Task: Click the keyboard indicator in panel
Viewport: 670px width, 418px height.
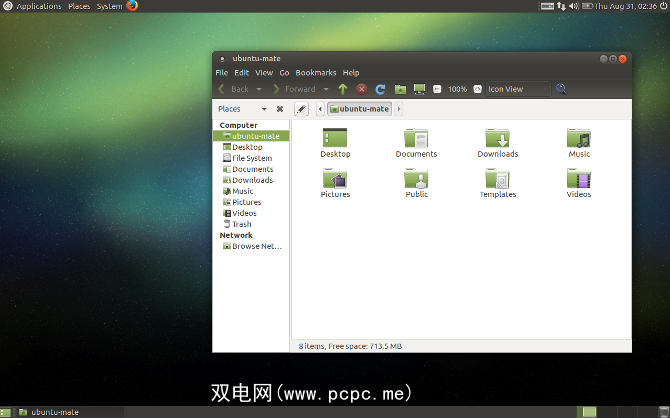Action: click(547, 6)
